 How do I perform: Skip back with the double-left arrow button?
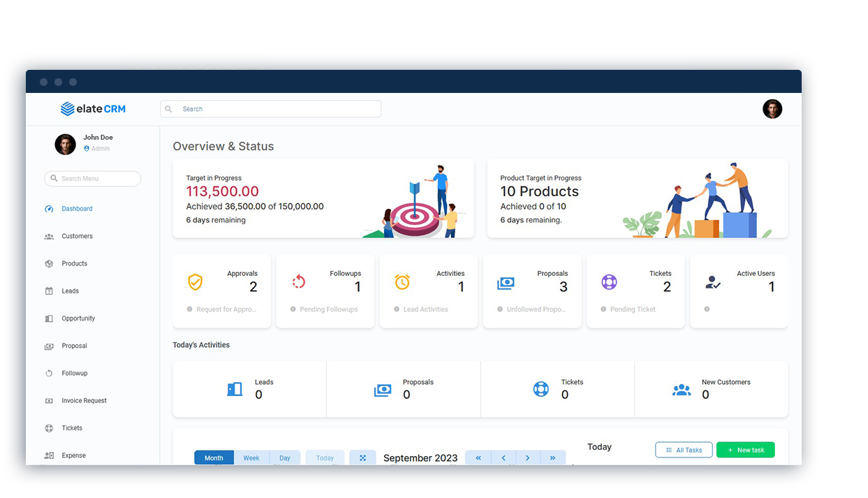(x=478, y=458)
